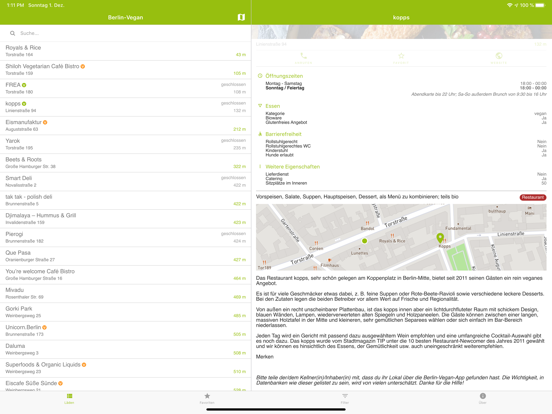The image size is (552, 414).
Task: Click the Essen section icon
Action: pos(260,106)
